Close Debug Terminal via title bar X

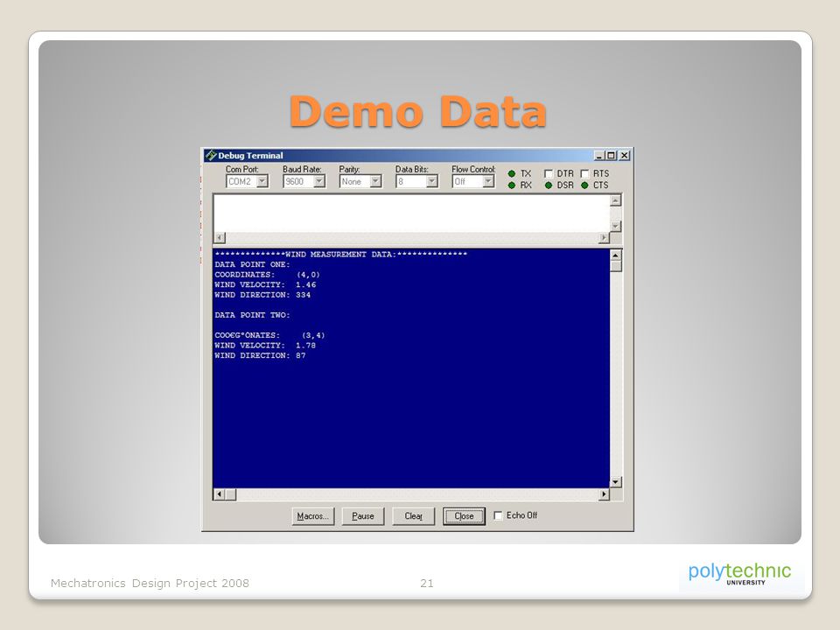(624, 156)
